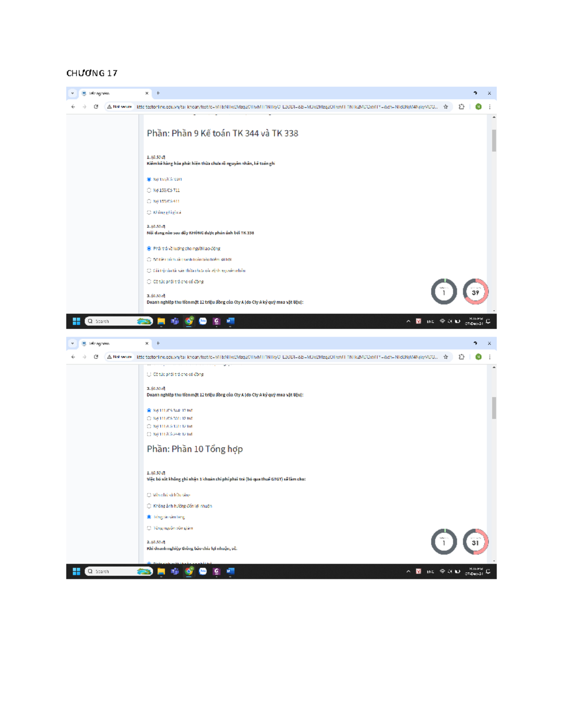Viewport: 563px width, 728px height.
Task: Open Extensions puzzle icon in lower browser window
Action: pyautogui.click(x=462, y=357)
